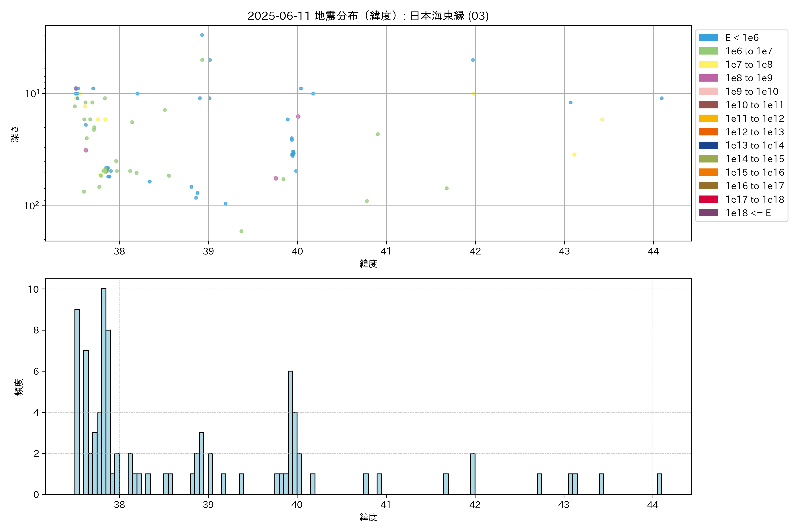Click the 1e15 to 1e16 legend label
This screenshot has width=798, height=532.
pos(755,172)
